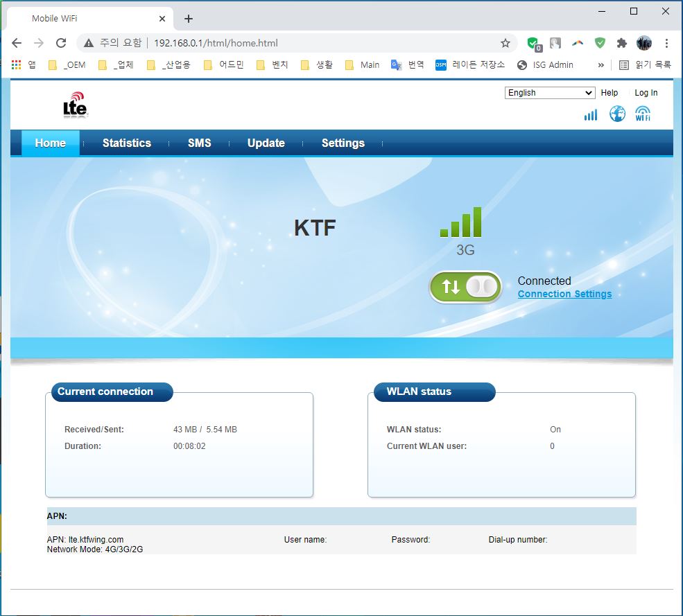Close the Mobile WiFi tab
This screenshot has height=616, width=683.
point(162,19)
